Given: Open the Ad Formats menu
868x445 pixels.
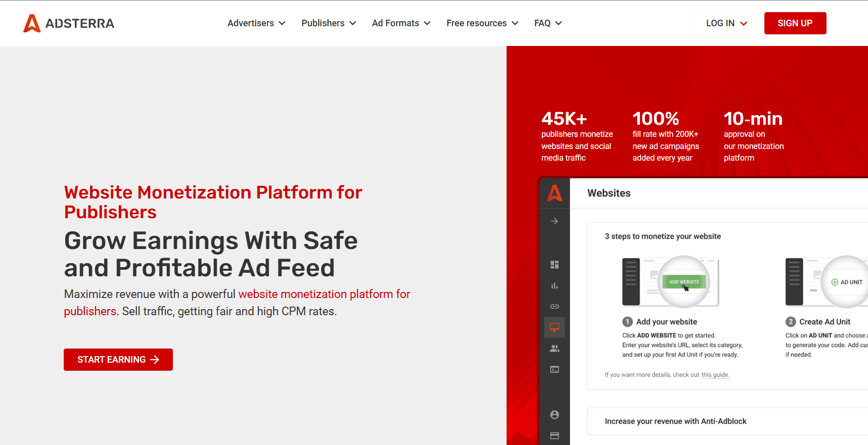Looking at the screenshot, I should point(401,23).
